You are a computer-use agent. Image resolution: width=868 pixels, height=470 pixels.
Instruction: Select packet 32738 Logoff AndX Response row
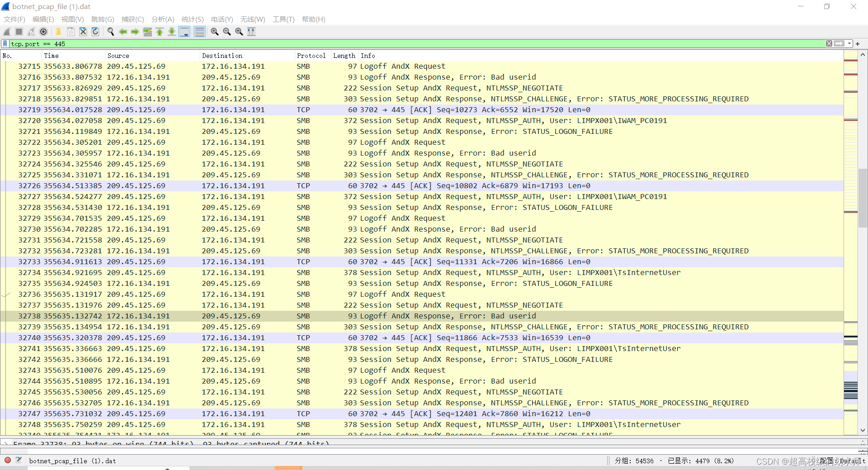(422, 316)
